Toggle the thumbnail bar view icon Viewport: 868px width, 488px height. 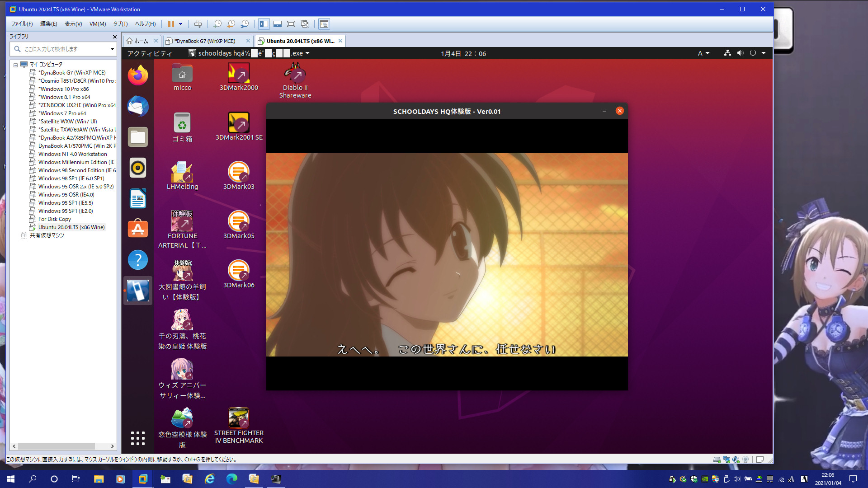tap(278, 24)
